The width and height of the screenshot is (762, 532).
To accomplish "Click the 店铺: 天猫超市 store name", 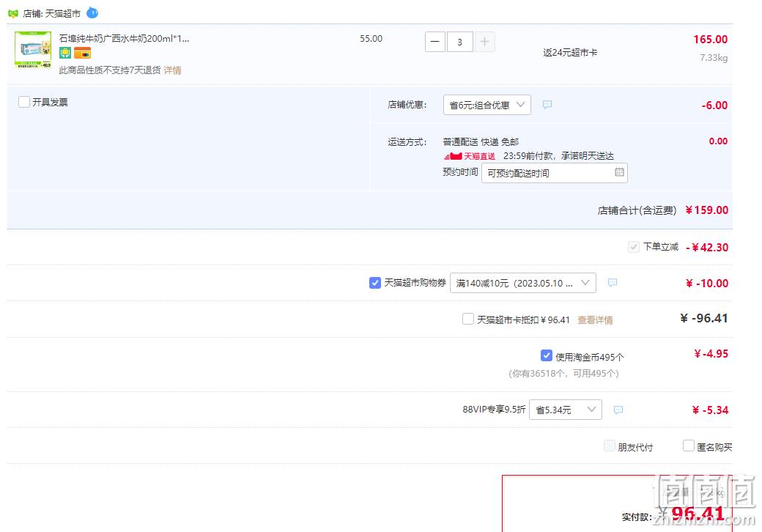I will coord(51,14).
